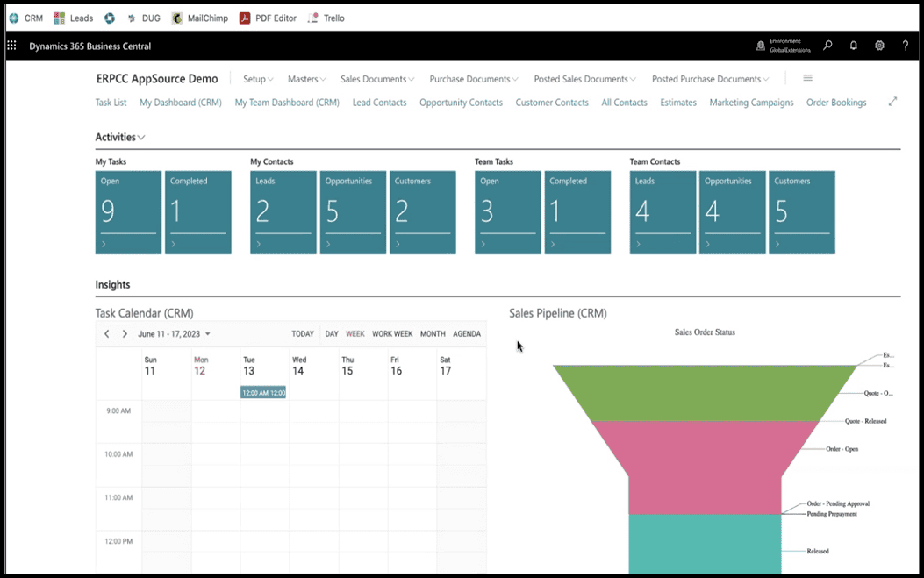
Task: Open the hamburger more-options menu icon
Action: 807,78
